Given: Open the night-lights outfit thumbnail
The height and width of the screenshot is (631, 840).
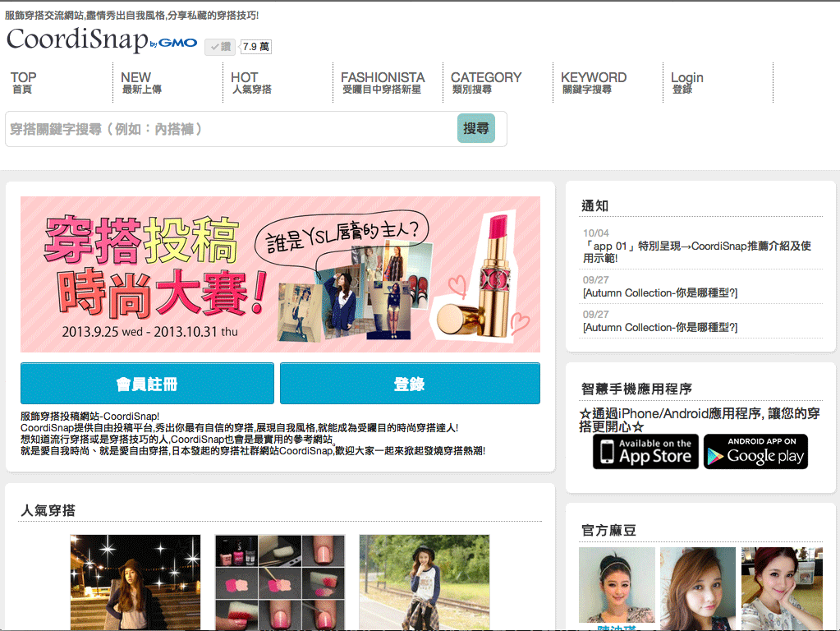Looking at the screenshot, I should pyautogui.click(x=135, y=583).
